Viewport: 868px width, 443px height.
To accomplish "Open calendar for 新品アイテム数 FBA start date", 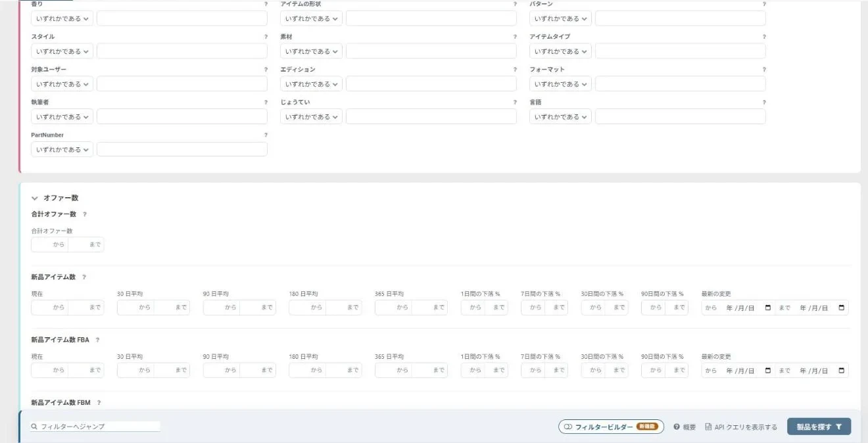I will 768,371.
